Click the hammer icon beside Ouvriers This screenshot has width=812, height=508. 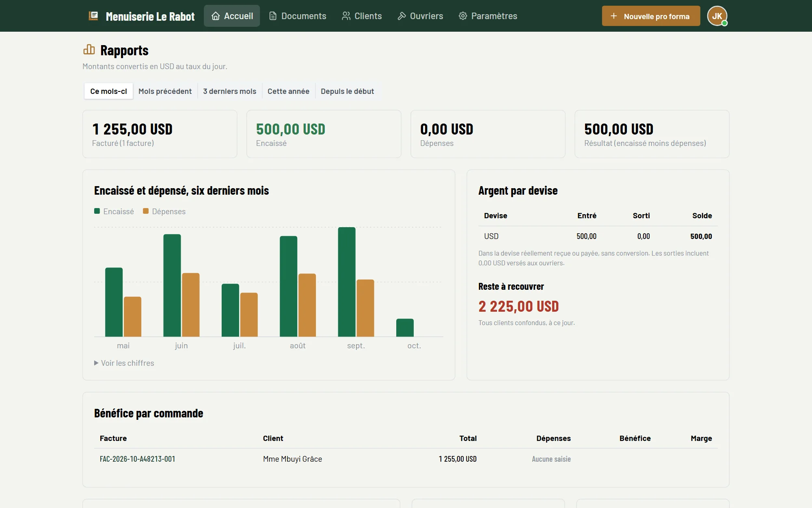coord(402,16)
